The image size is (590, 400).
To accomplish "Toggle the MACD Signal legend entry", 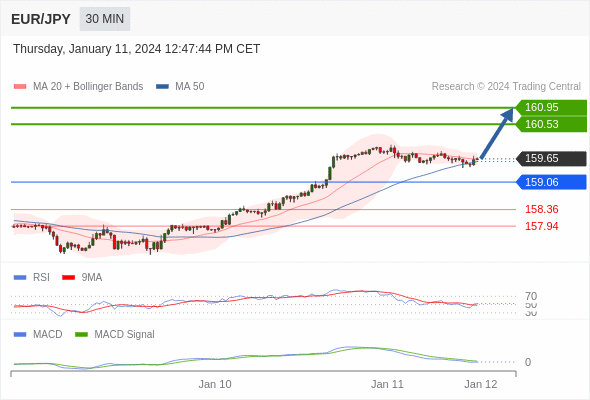I will pyautogui.click(x=115, y=334).
